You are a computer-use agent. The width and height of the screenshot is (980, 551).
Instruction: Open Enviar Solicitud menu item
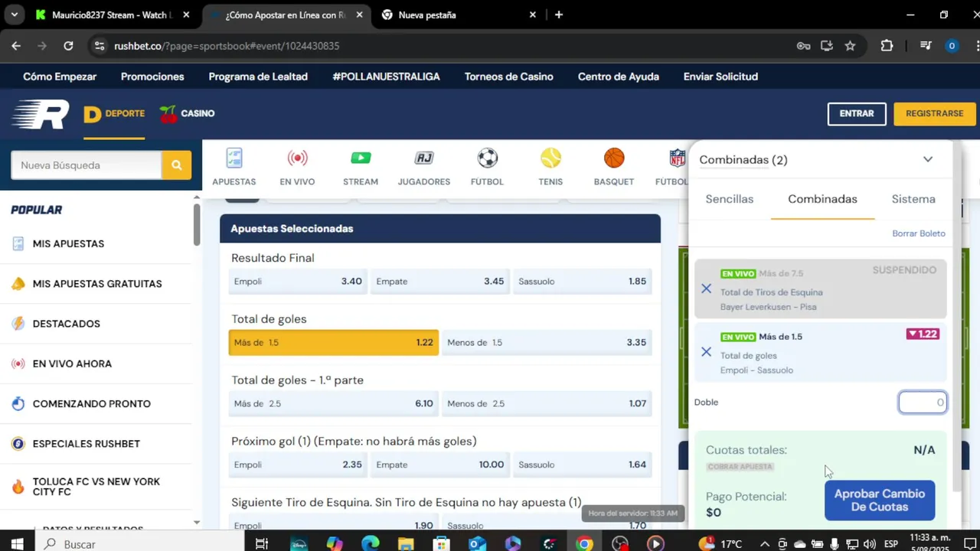[720, 77]
